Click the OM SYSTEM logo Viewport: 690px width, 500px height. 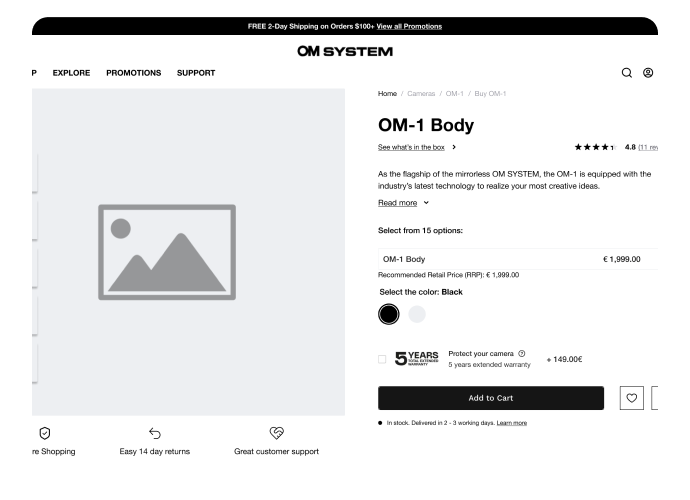pos(345,51)
